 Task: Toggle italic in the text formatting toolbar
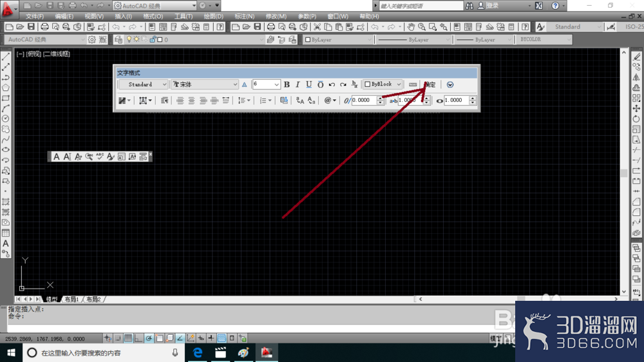click(298, 84)
